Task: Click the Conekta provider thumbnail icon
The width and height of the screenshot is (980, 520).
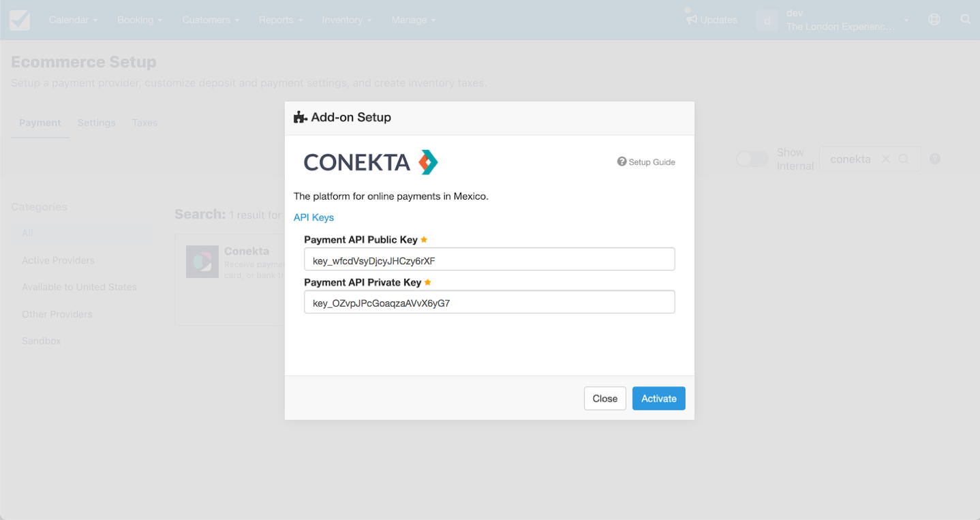Action: click(202, 262)
